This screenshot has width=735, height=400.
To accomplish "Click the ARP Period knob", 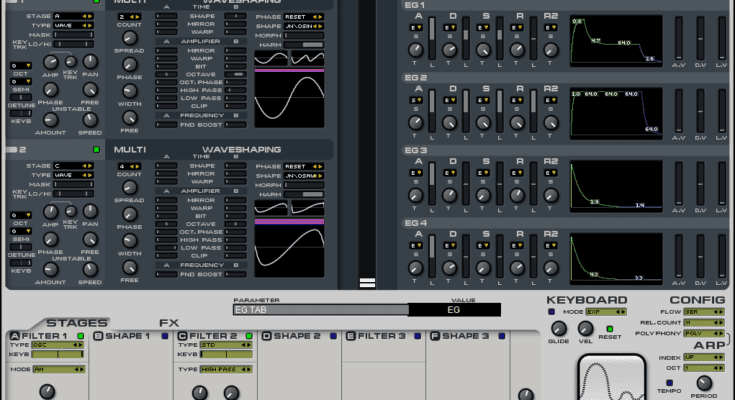I will (x=705, y=382).
